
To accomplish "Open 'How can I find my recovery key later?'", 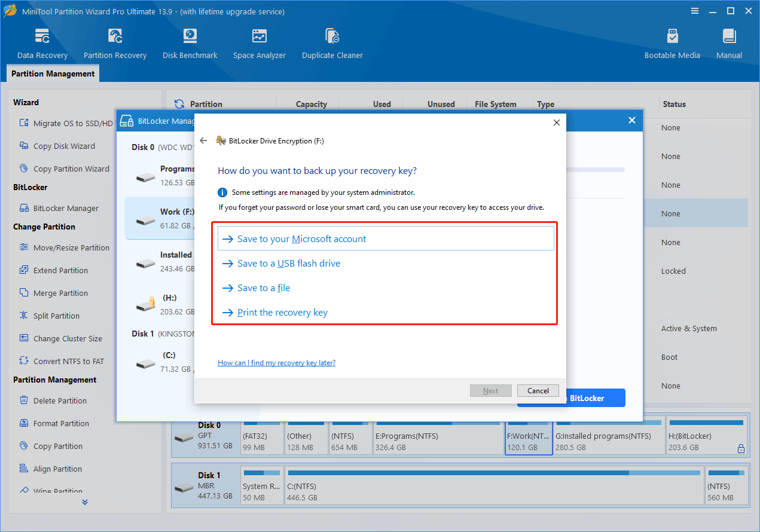I will 276,363.
